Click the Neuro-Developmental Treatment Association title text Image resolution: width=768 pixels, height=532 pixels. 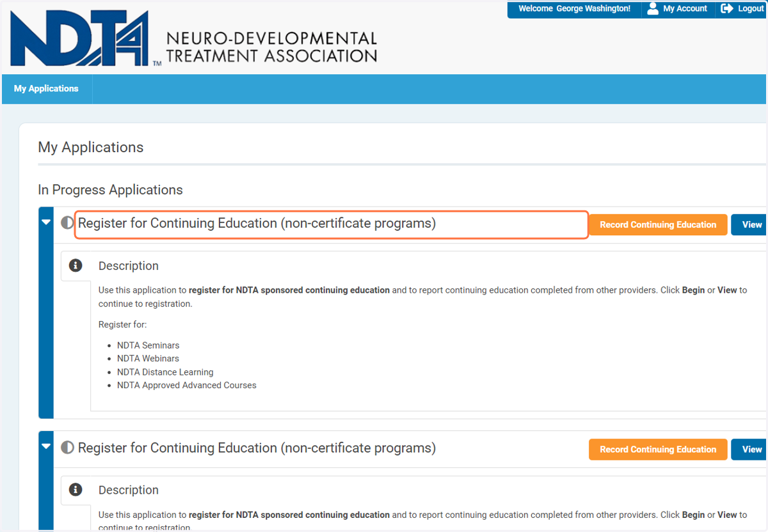[271, 47]
